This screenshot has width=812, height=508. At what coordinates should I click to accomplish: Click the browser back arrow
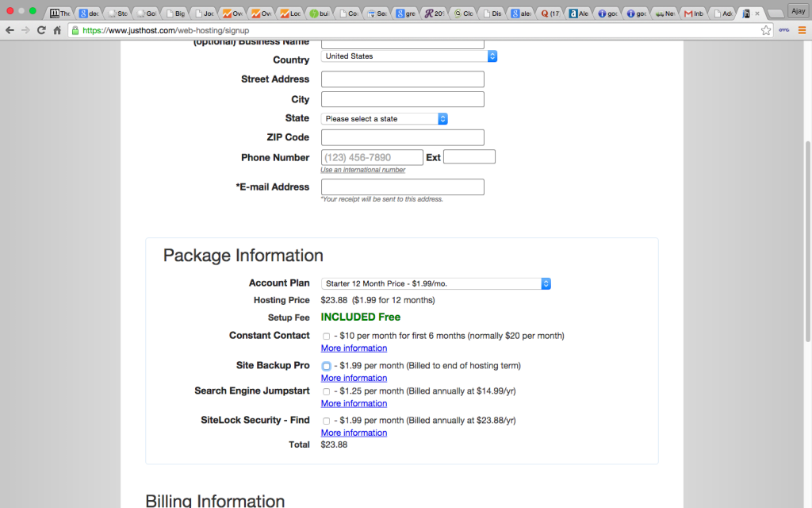coord(10,30)
